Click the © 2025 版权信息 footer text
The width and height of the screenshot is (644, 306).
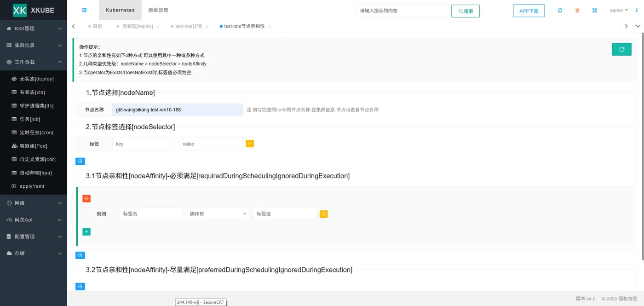tap(619, 299)
